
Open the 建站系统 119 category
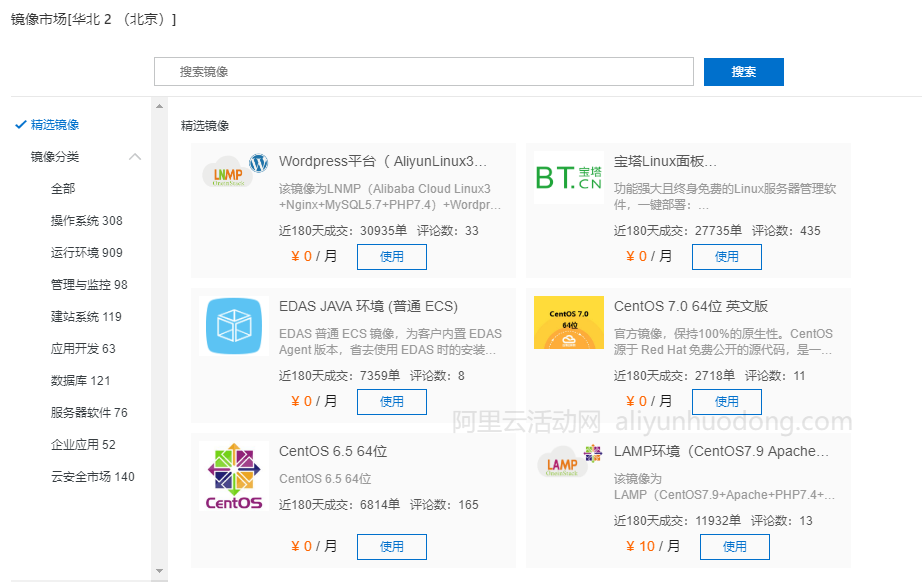tap(86, 317)
